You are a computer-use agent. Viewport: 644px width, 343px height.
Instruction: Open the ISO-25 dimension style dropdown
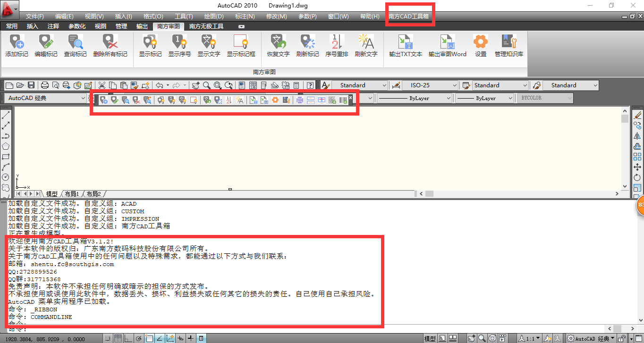pyautogui.click(x=431, y=85)
